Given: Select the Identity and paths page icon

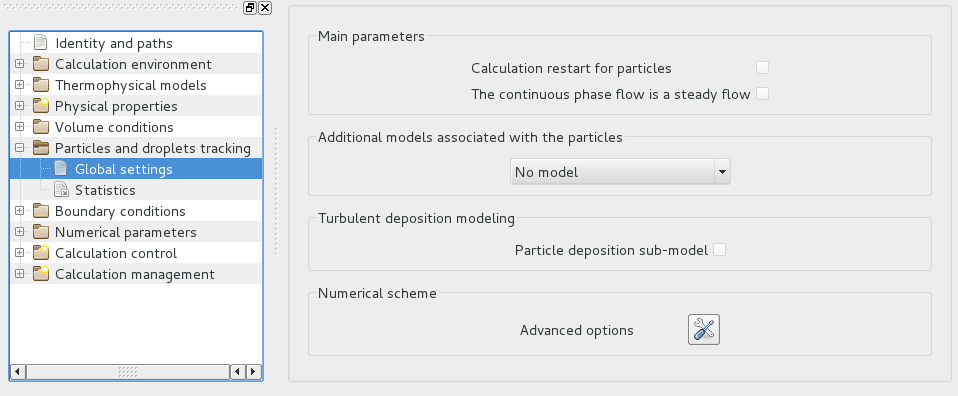Looking at the screenshot, I should (x=40, y=43).
